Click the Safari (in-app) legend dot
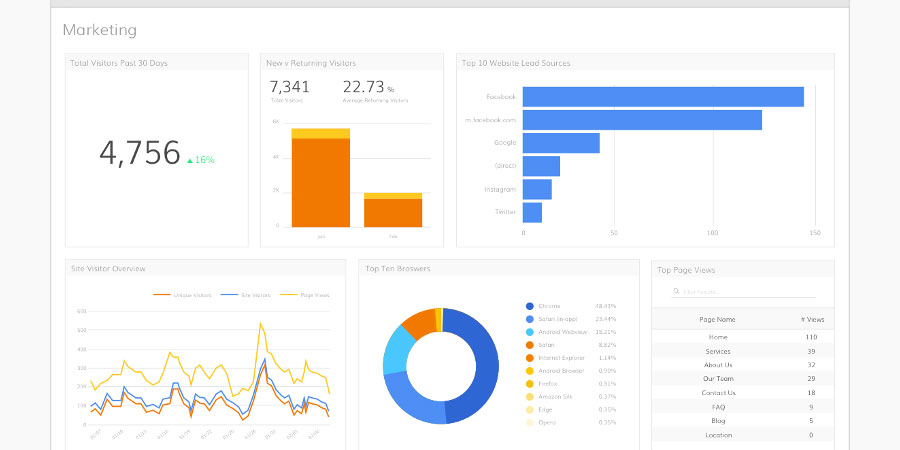 (529, 319)
